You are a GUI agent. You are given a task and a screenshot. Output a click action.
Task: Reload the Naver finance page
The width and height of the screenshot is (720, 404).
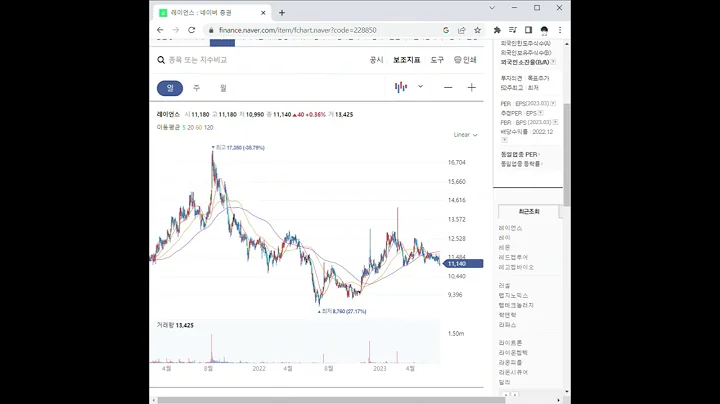191,30
